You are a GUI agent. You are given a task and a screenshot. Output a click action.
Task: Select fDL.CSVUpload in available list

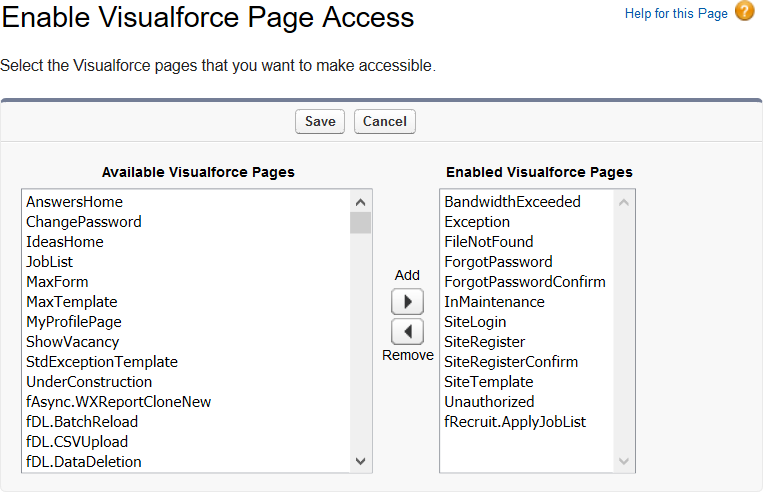pyautogui.click(x=77, y=442)
